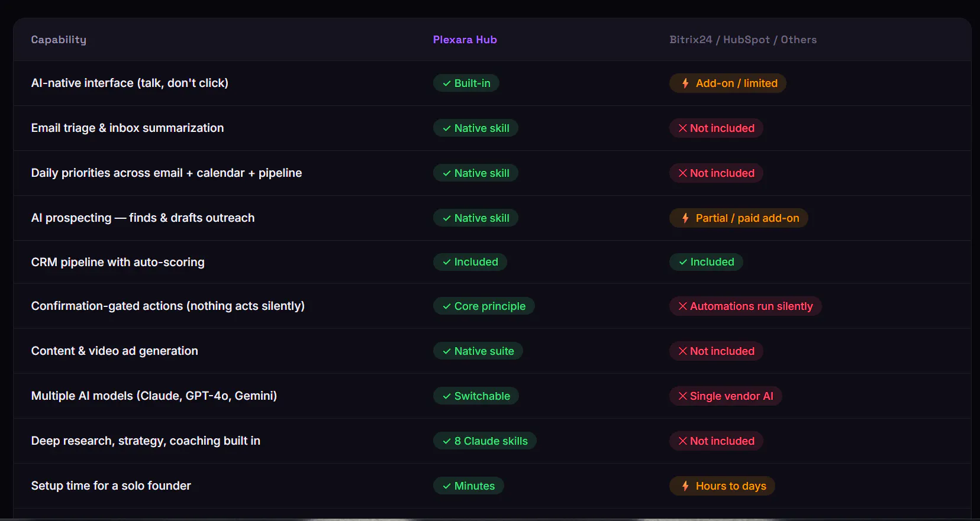980x521 pixels.
Task: Click the "Capability" column header
Action: point(59,40)
